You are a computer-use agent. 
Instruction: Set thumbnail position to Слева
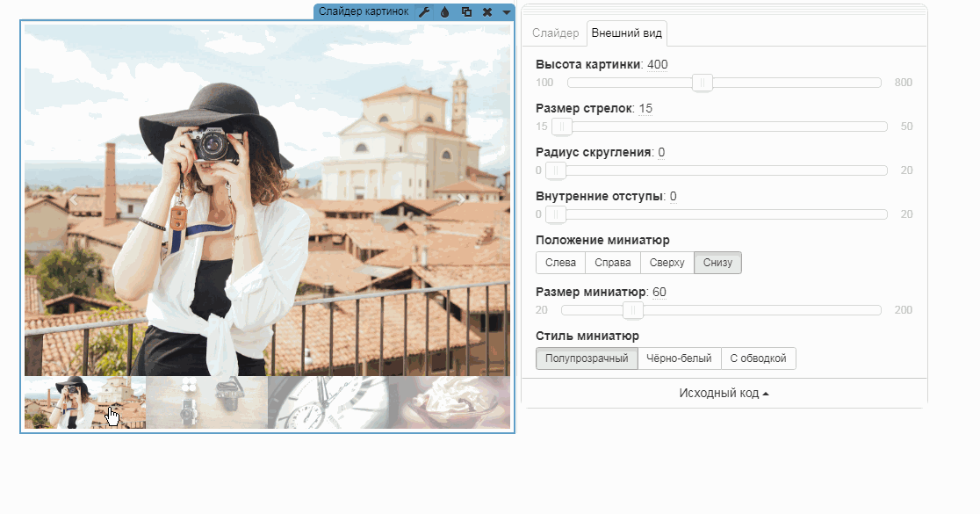pyautogui.click(x=560, y=263)
